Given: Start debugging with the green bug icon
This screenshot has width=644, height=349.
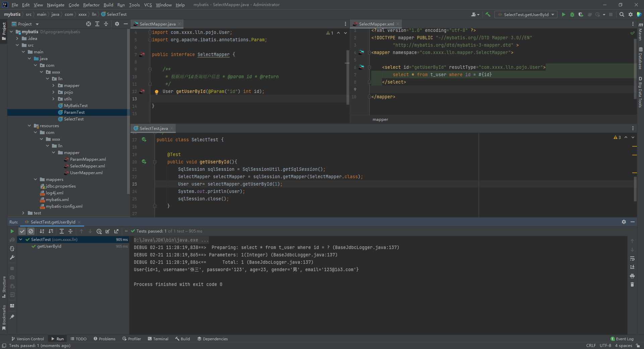Looking at the screenshot, I should 572,14.
